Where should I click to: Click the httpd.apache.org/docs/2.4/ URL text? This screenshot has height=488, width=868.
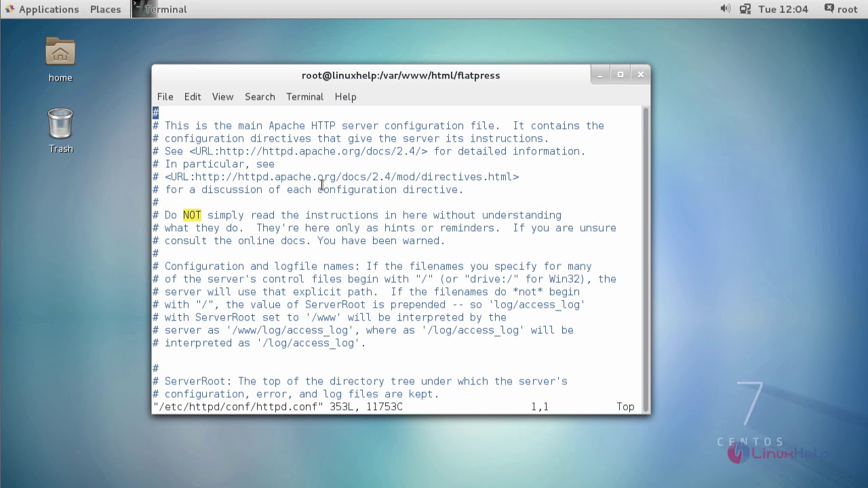click(309, 151)
